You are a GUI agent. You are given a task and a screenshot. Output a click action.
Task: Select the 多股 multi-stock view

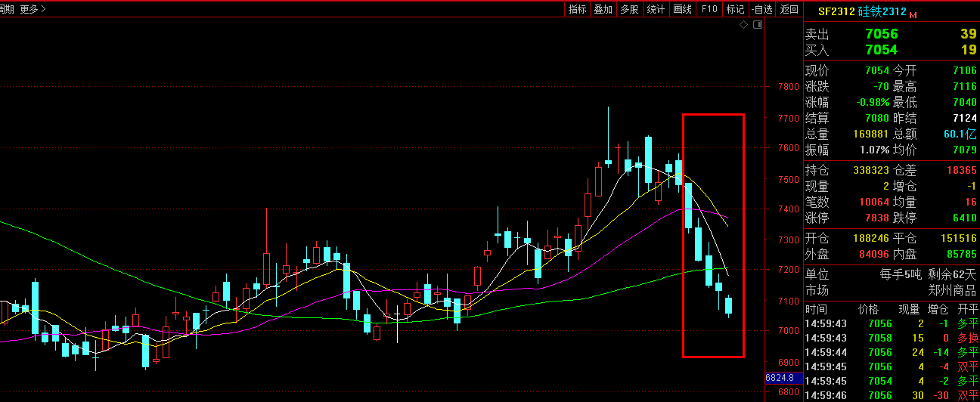629,9
